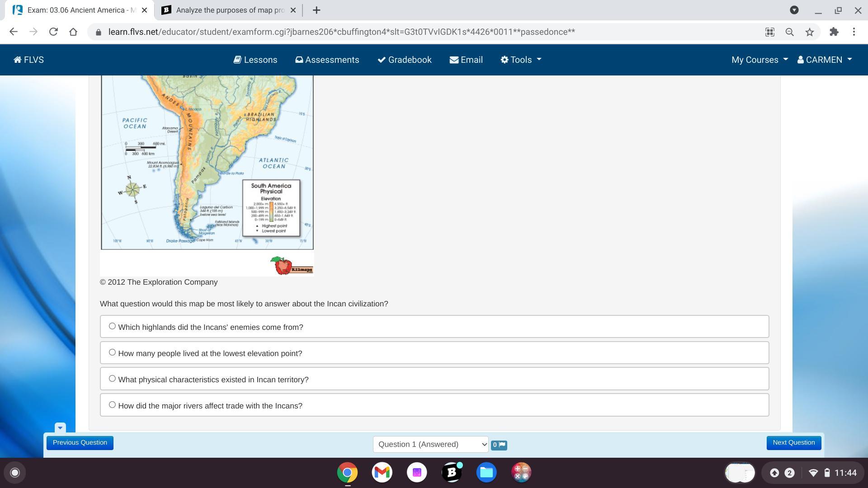Viewport: 868px width, 488px height.
Task: Click the Next Question button
Action: tap(793, 443)
